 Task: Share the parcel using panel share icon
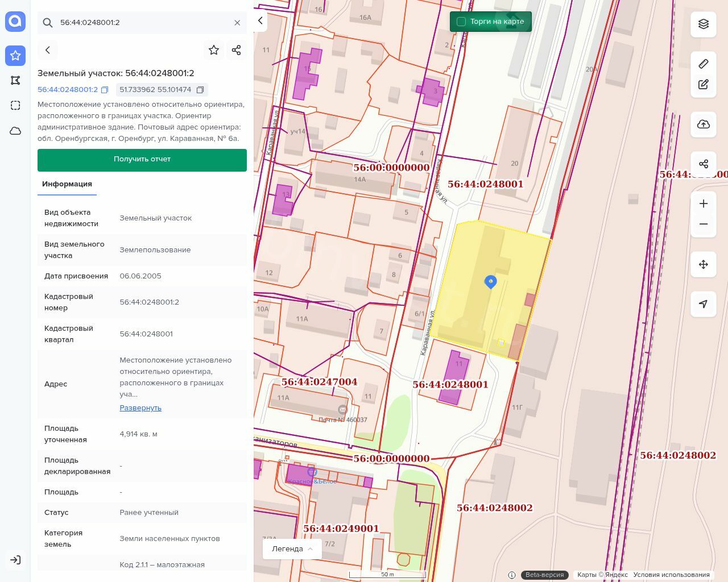(237, 50)
